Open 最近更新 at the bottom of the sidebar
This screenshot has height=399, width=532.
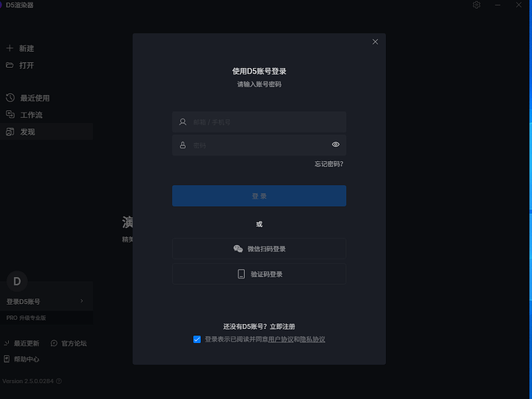tap(26, 343)
